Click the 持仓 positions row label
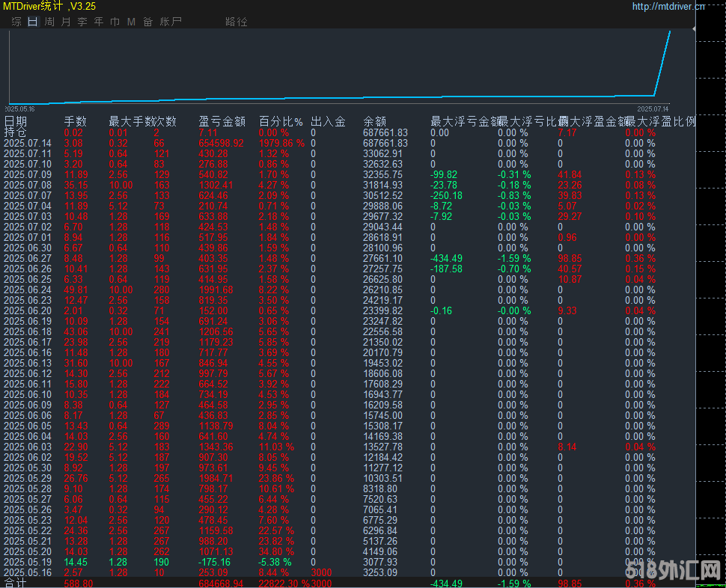The height and width of the screenshot is (588, 726). point(15,132)
